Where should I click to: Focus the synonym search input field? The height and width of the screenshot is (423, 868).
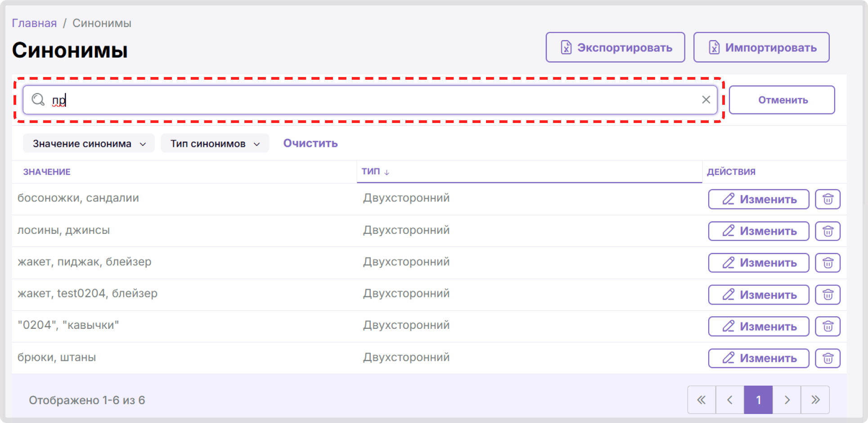click(x=370, y=100)
